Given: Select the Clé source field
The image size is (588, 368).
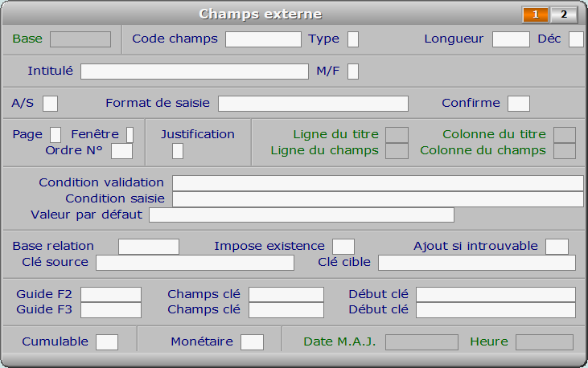Looking at the screenshot, I should [195, 263].
